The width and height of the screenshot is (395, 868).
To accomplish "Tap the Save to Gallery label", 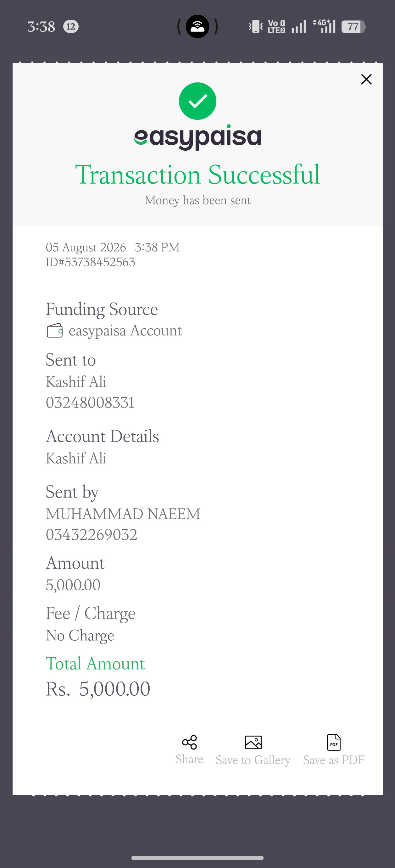I will [x=253, y=760].
